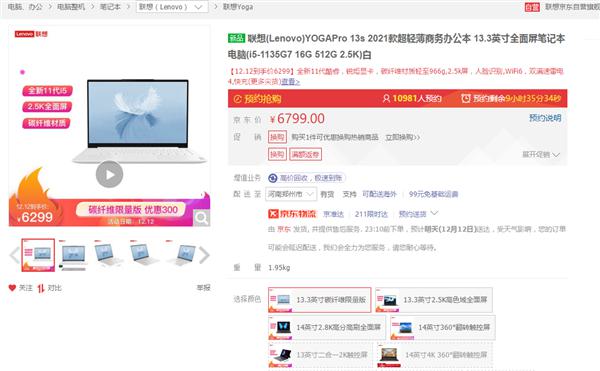The width and height of the screenshot is (600, 371).
Task: Select the fourth product thumbnail
Action: [x=144, y=255]
